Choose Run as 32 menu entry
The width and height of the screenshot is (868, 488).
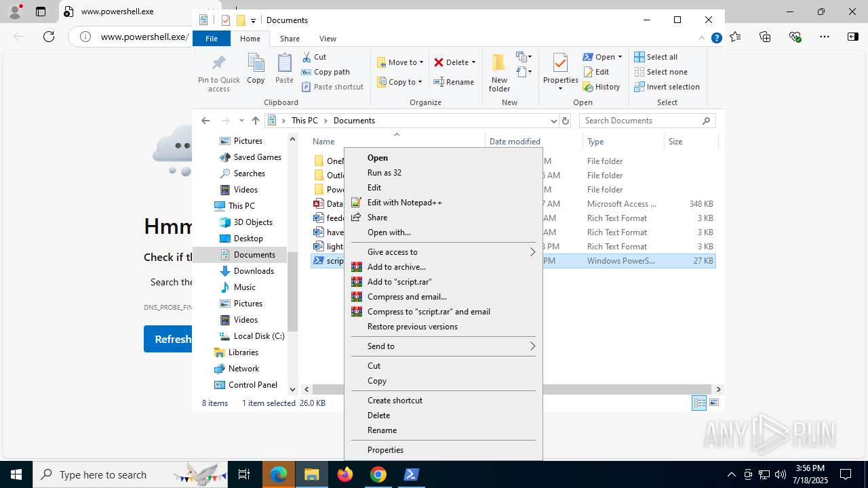pos(443,173)
